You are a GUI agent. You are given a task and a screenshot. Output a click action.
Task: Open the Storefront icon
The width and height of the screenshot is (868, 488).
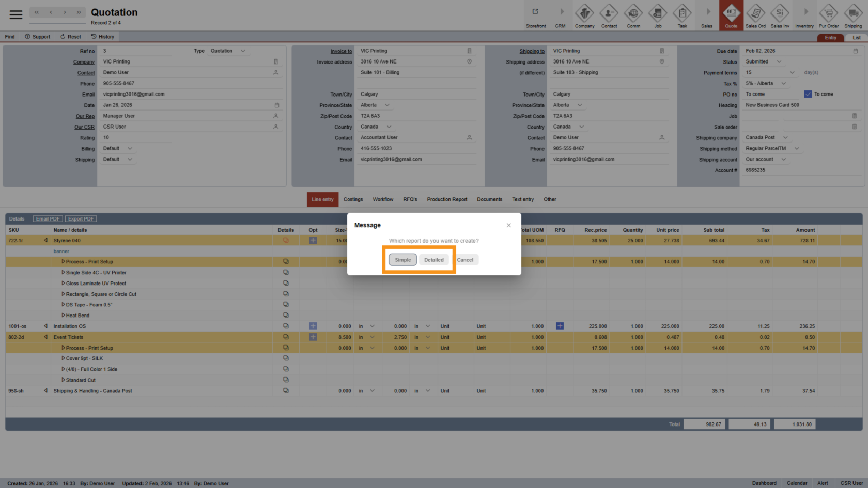[x=536, y=15]
